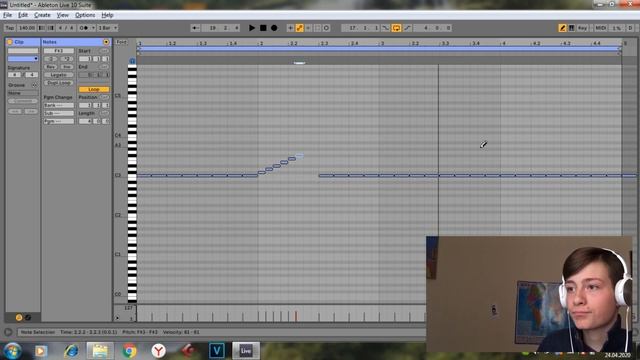
Task: Click the Groove hot-swap icon
Action: click(34, 85)
